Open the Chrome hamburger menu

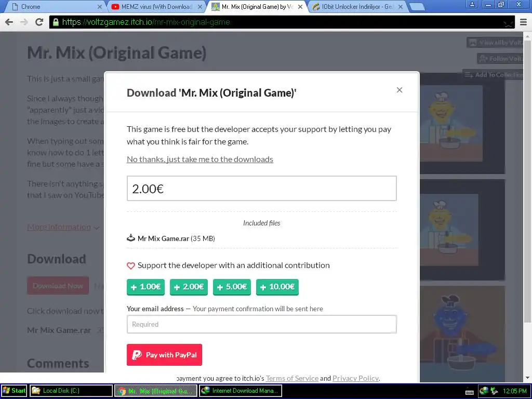523,22
